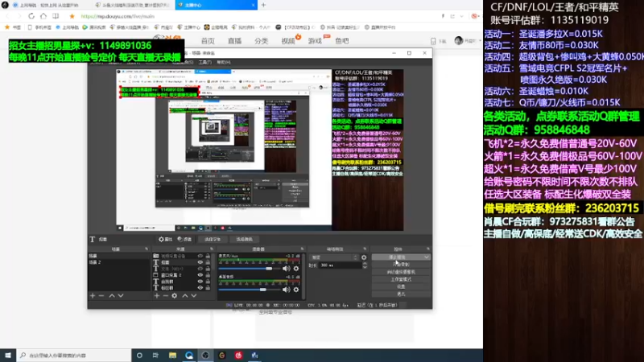
Task: Toggle lock on video capture device source
Action: point(208,256)
